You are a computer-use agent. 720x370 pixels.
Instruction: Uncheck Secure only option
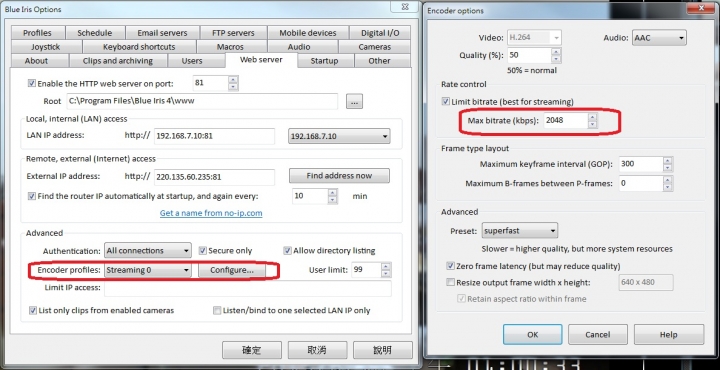pyautogui.click(x=202, y=251)
